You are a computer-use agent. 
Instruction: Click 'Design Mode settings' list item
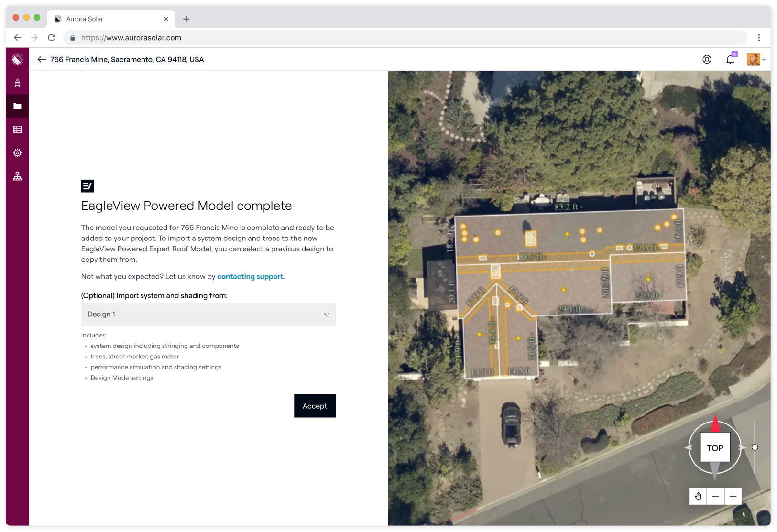click(x=122, y=378)
